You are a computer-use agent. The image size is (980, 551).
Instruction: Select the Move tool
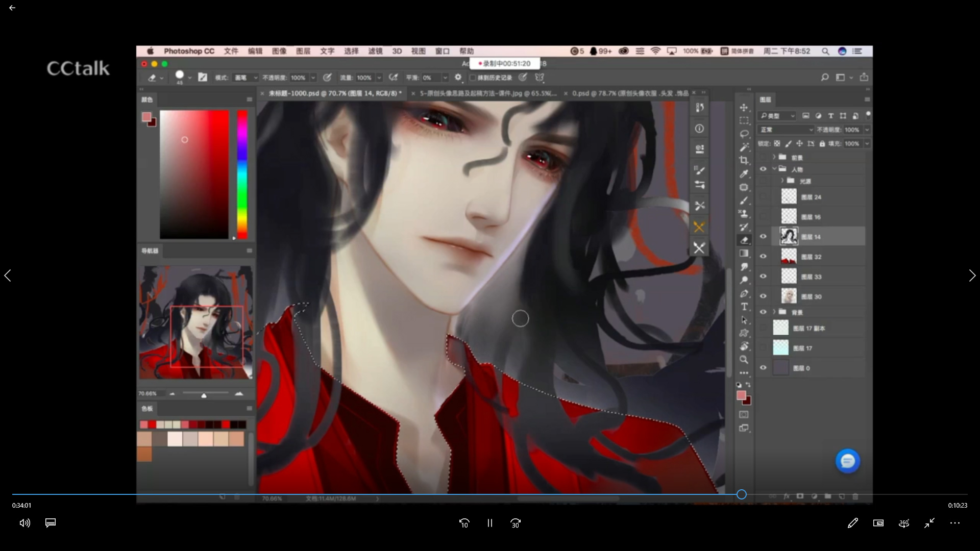tap(744, 108)
